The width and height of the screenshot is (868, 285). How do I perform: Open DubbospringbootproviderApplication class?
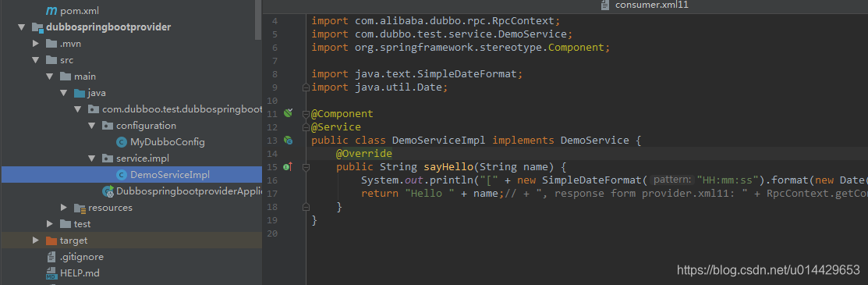coord(189,191)
